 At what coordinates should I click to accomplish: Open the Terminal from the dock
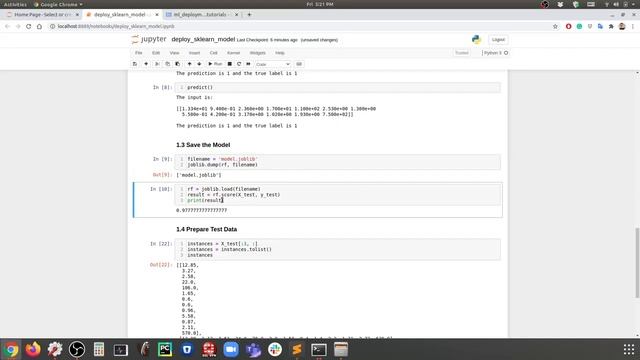pos(319,349)
